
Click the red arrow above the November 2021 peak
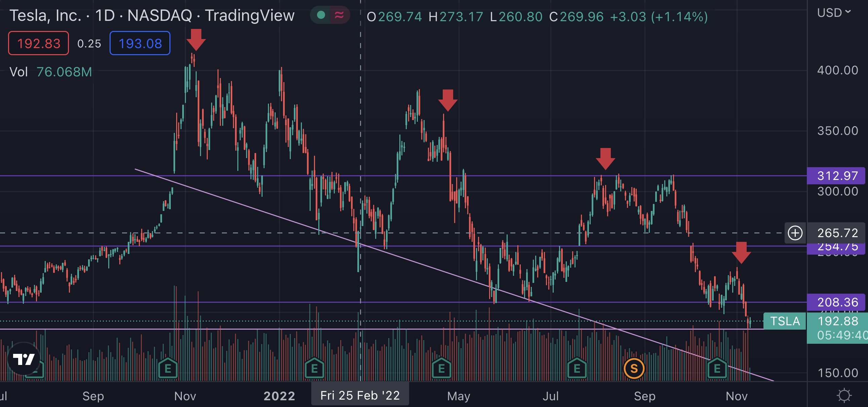(196, 39)
